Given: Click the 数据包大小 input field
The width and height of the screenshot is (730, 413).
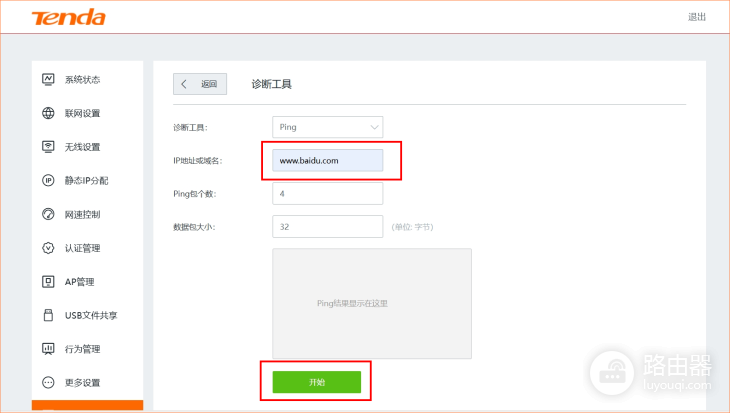Looking at the screenshot, I should pyautogui.click(x=327, y=227).
